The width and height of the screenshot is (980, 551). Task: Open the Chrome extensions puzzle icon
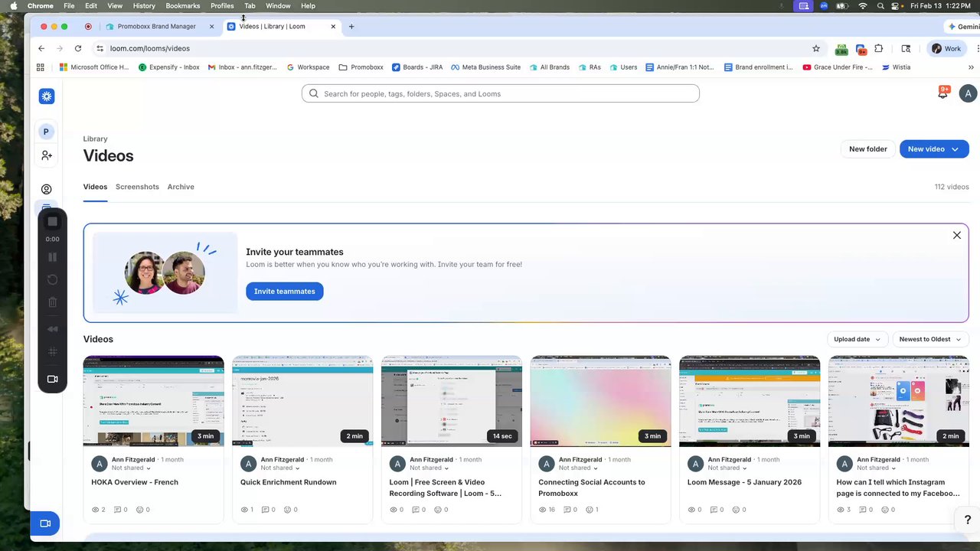879,48
